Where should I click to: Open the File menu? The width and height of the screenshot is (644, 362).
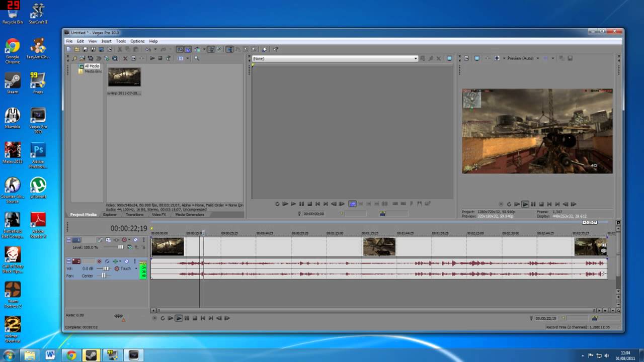click(x=69, y=41)
